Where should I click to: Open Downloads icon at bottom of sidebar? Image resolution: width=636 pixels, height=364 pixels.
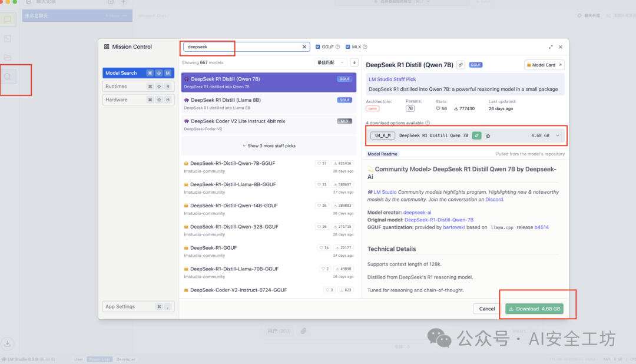(x=8, y=343)
